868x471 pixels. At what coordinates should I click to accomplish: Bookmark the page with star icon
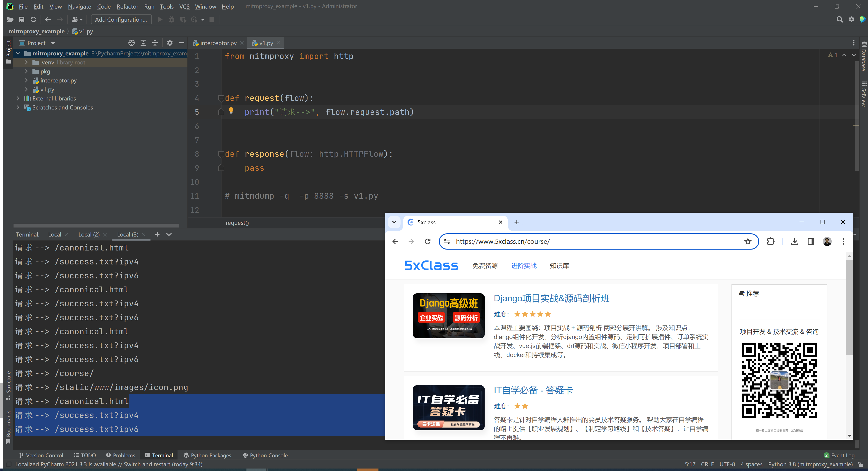coord(748,241)
